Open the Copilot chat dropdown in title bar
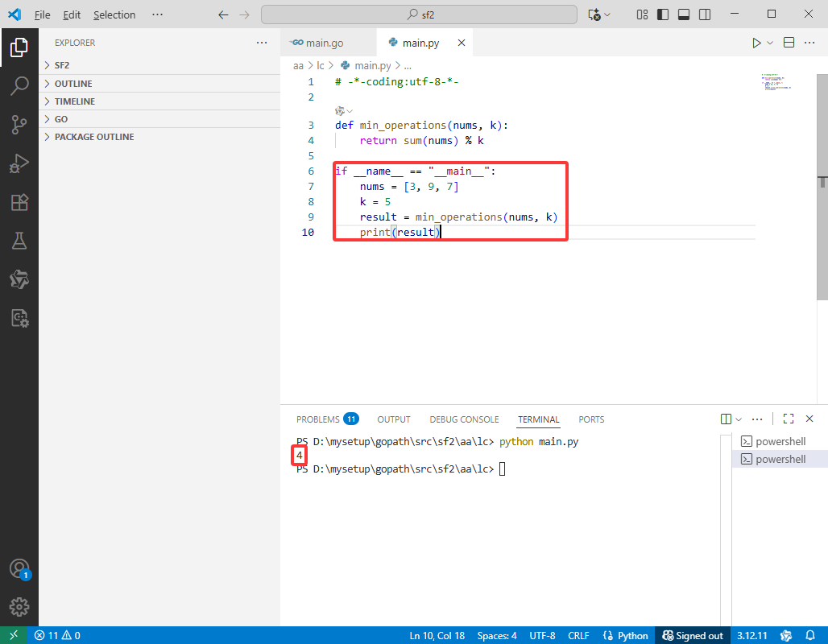 click(x=607, y=14)
